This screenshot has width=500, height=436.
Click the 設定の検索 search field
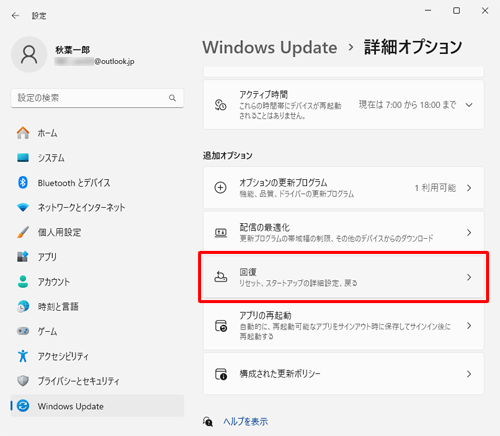(97, 98)
